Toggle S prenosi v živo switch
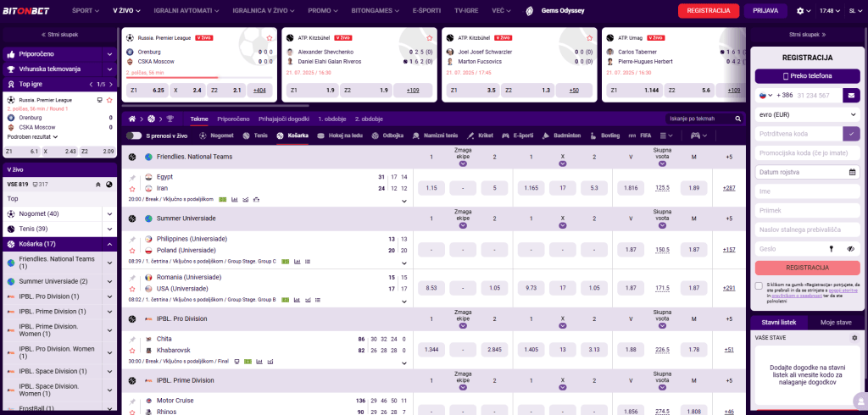Viewport: 868px width, 415px height. tap(134, 135)
